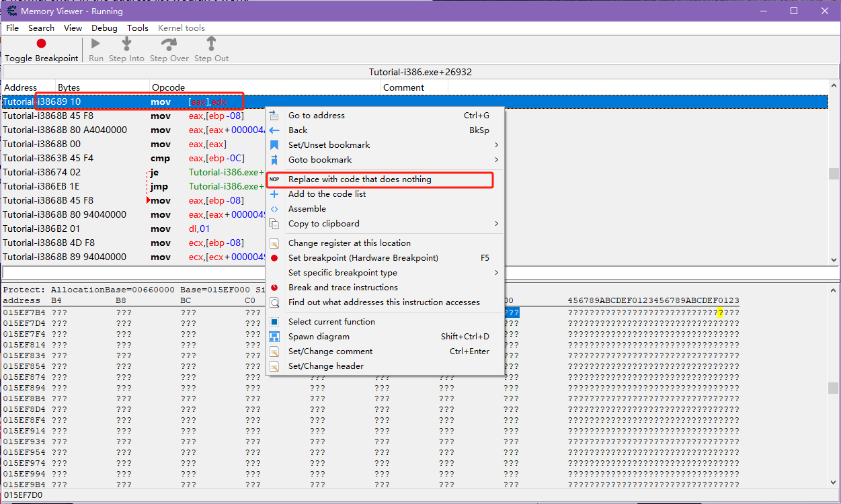The height and width of the screenshot is (504, 841).
Task: Select Find out what addresses this instruction accesses
Action: coord(384,302)
